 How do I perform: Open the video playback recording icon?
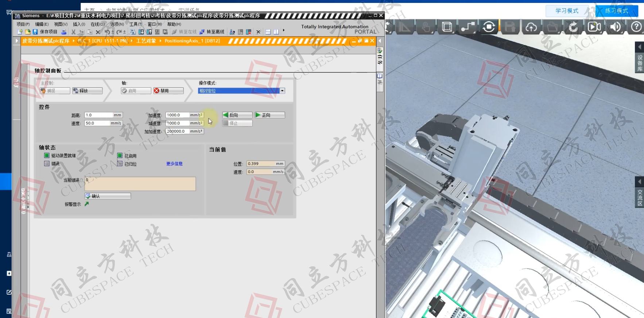tap(594, 27)
